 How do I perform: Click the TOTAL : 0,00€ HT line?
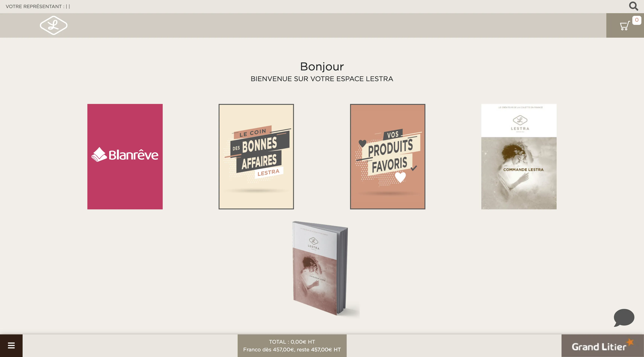tap(292, 342)
